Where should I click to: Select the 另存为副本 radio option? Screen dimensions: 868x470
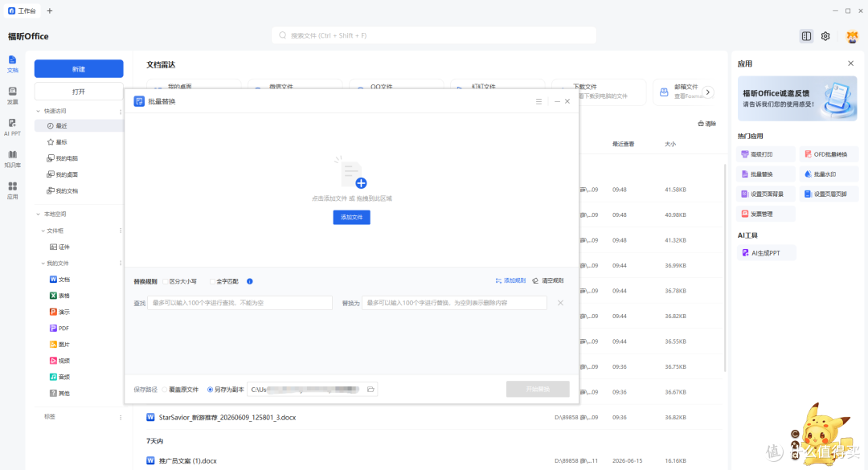pyautogui.click(x=211, y=390)
